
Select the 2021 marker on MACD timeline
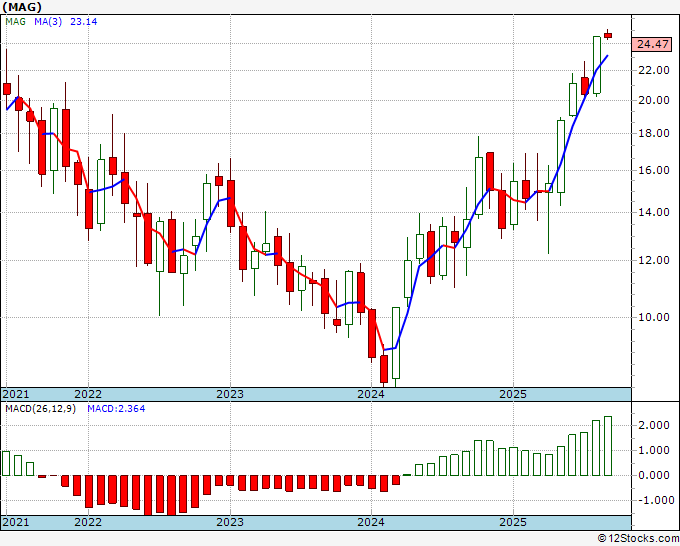16,522
